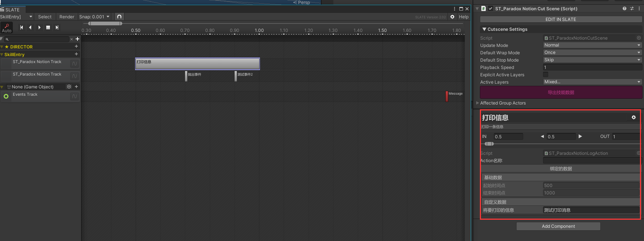Collapse the DIRECTOR group
The height and width of the screenshot is (241, 644).
click(x=2, y=47)
